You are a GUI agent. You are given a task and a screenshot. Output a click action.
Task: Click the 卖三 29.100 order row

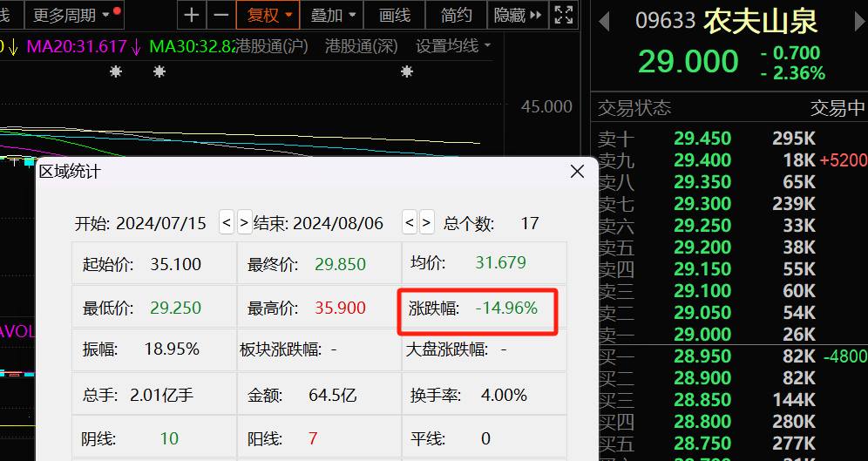[x=733, y=290]
